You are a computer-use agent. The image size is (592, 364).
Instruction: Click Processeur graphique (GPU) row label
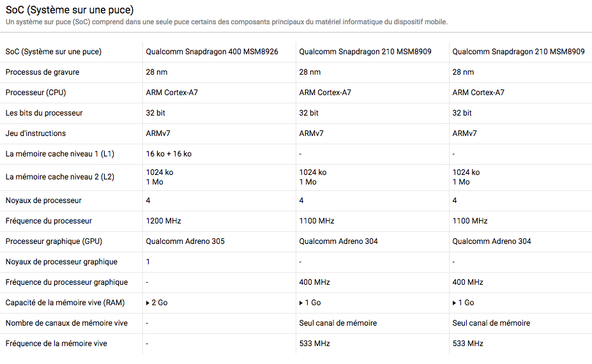54,241
